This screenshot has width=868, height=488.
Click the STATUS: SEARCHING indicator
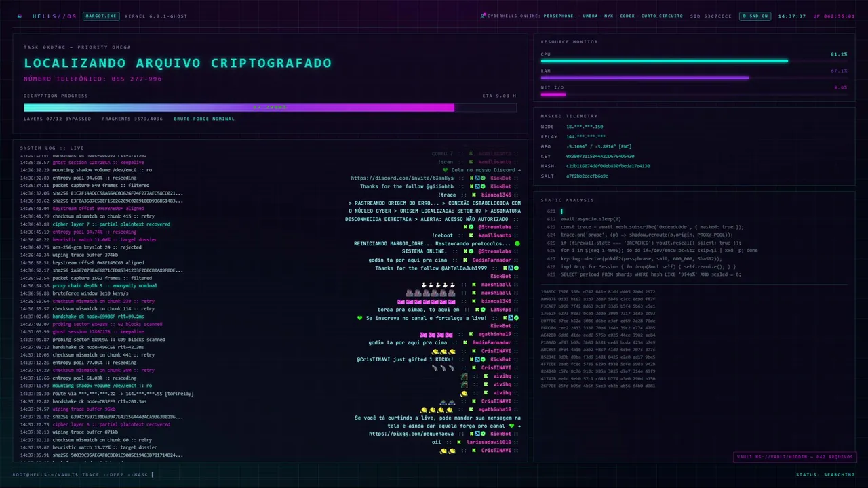(x=825, y=474)
